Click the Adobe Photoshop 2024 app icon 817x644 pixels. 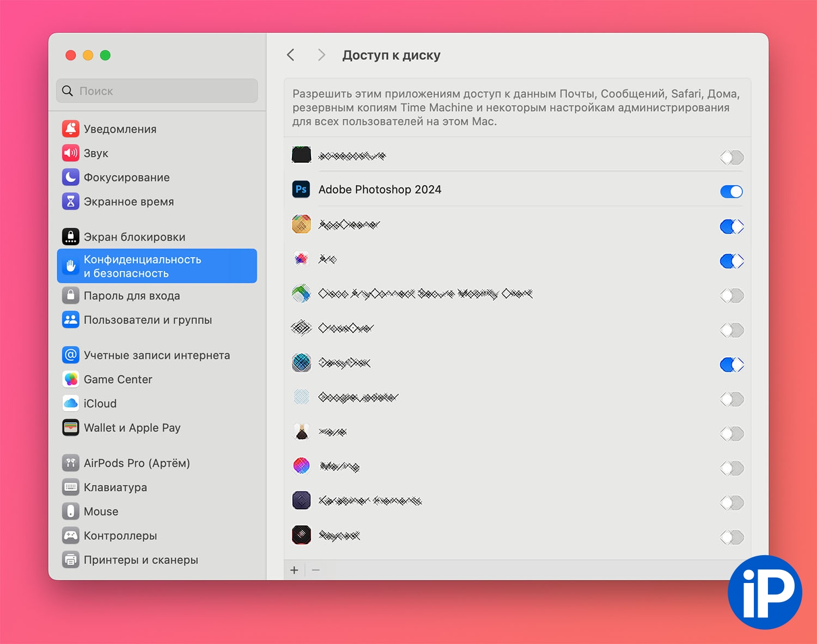pos(301,190)
